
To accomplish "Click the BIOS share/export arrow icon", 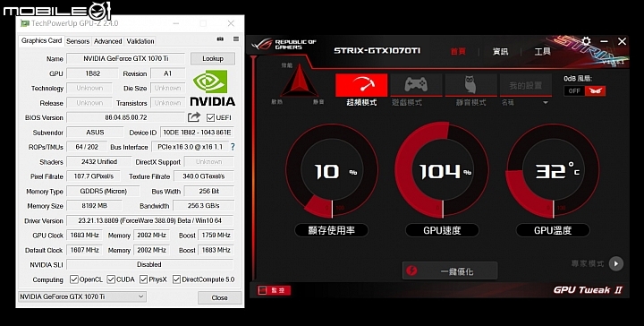I will coord(194,117).
